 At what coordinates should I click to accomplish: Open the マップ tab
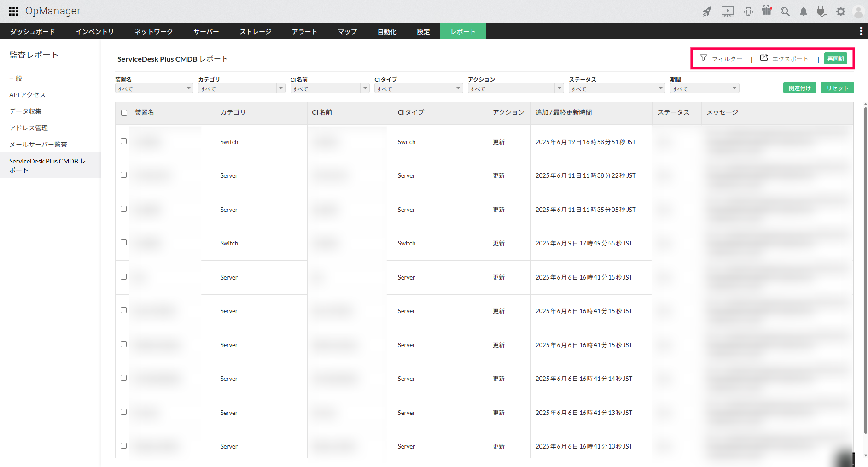pos(348,31)
